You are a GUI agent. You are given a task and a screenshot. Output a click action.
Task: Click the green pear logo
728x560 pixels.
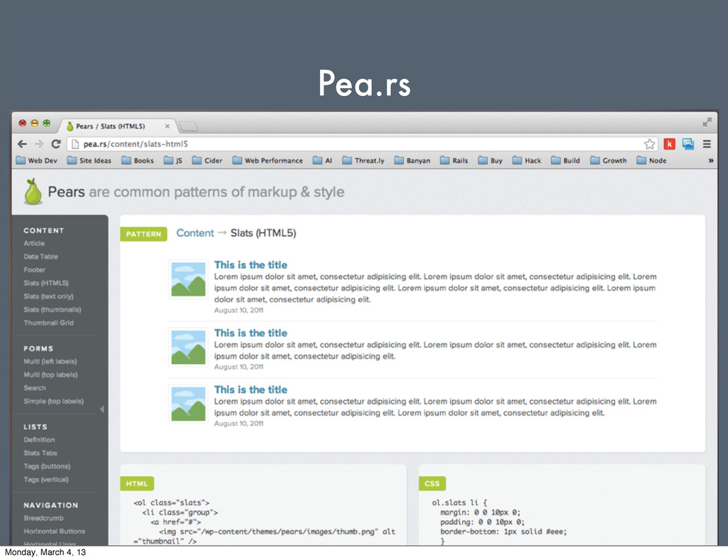point(33,191)
